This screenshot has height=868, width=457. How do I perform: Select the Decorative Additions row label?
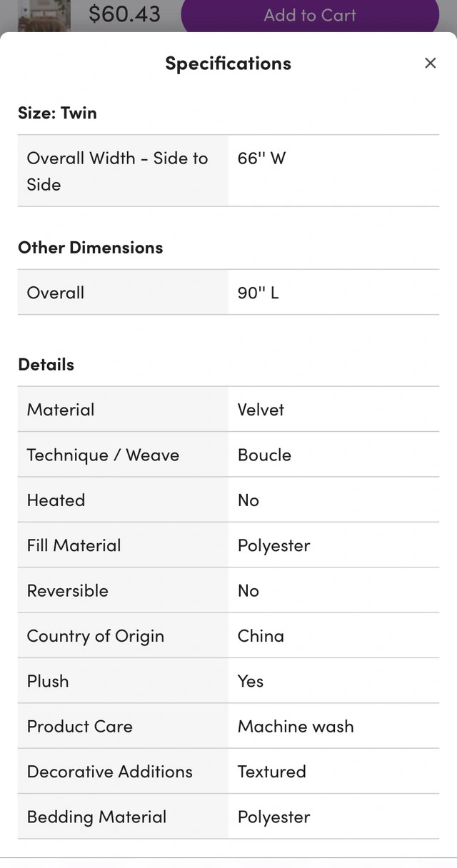[x=109, y=772]
